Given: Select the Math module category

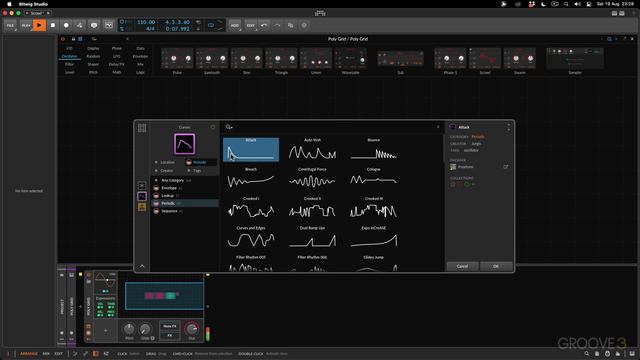Looking at the screenshot, I should (117, 72).
